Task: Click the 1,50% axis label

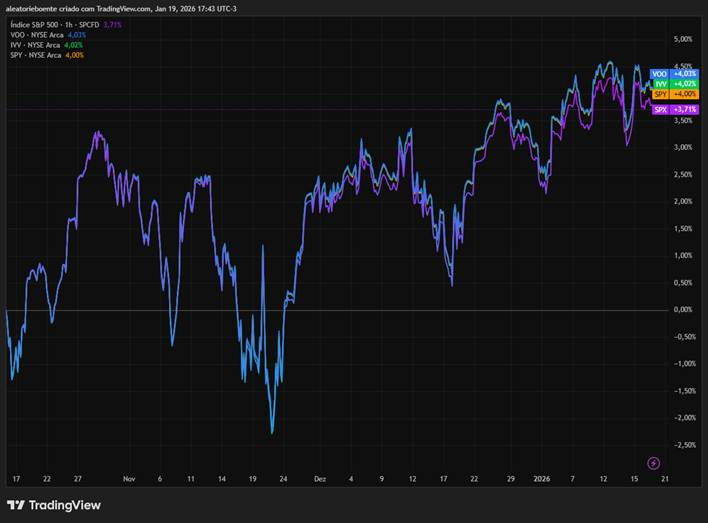Action: pos(683,229)
